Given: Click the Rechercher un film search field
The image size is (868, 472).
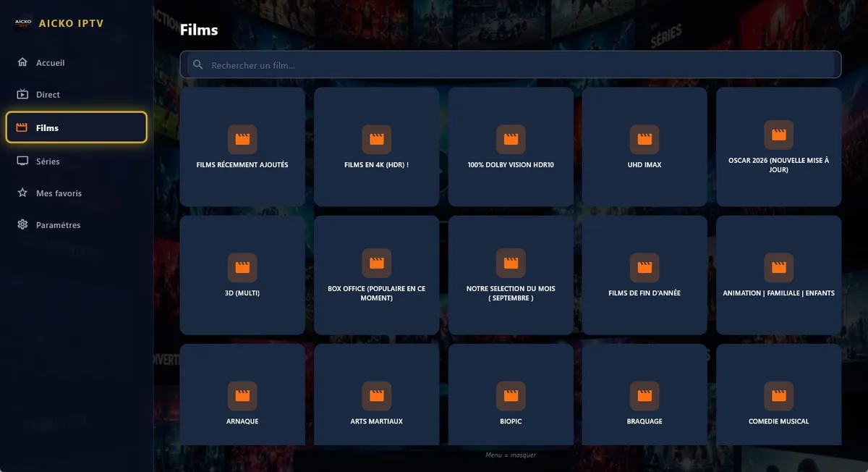Looking at the screenshot, I should [x=511, y=65].
